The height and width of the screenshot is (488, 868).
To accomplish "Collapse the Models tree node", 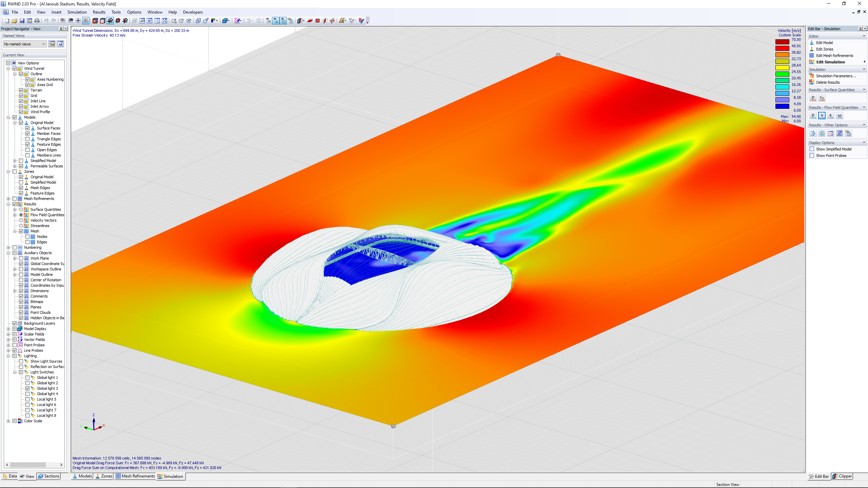I will tap(8, 117).
